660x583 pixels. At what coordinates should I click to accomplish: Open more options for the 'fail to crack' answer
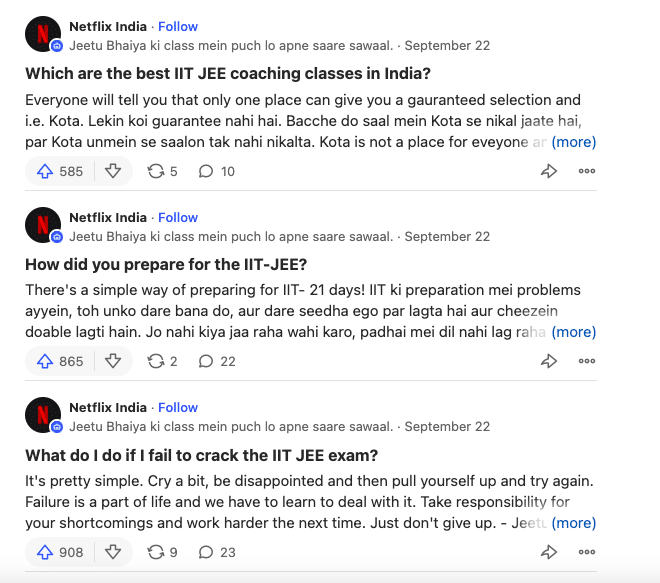[x=587, y=551]
